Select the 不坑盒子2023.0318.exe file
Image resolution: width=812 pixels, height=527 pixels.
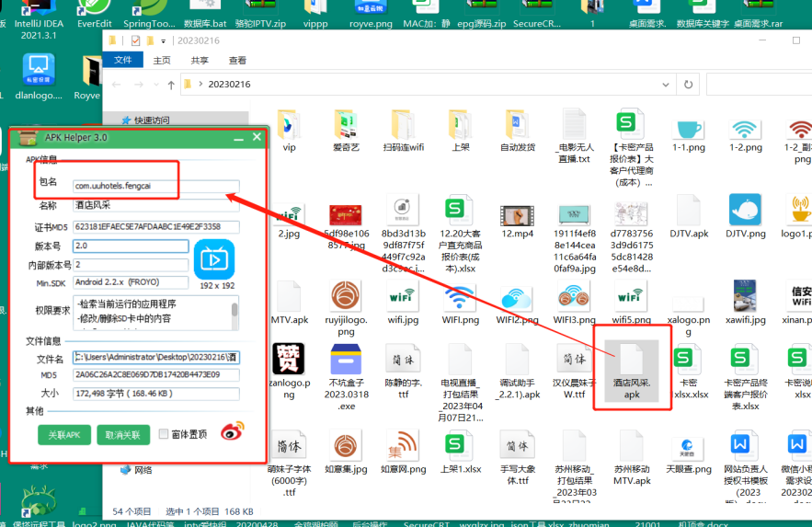click(x=346, y=377)
